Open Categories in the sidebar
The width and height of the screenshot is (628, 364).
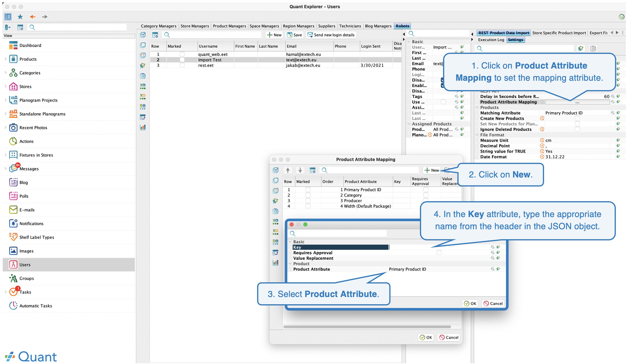(30, 73)
